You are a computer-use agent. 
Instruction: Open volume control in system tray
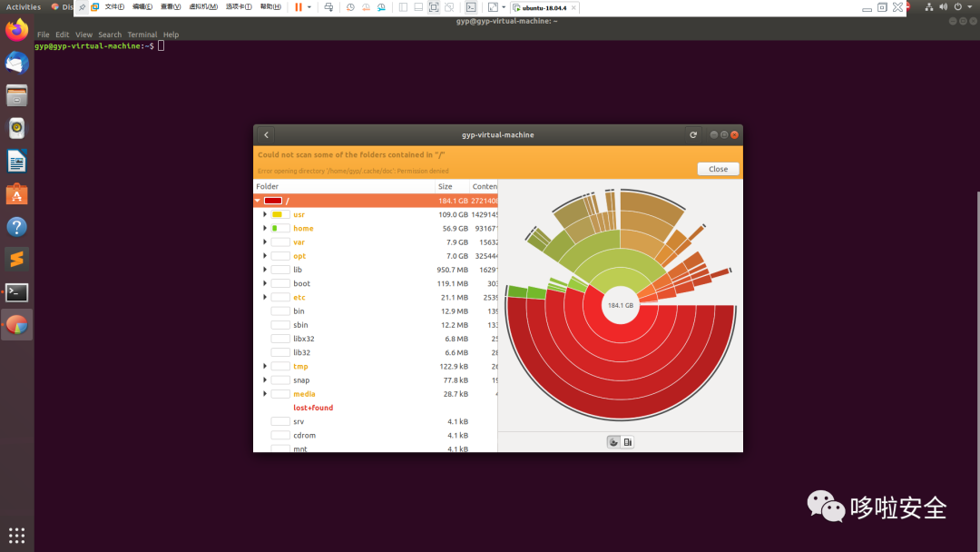[x=943, y=7]
